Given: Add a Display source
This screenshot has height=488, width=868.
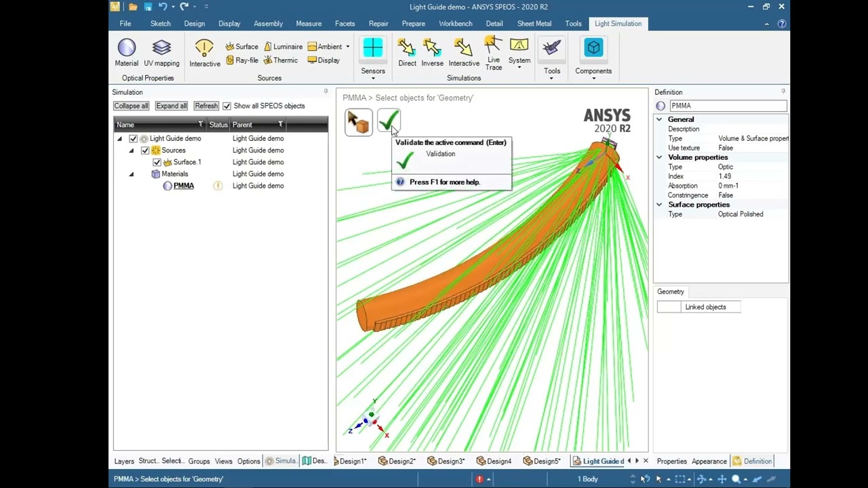Looking at the screenshot, I should (323, 60).
